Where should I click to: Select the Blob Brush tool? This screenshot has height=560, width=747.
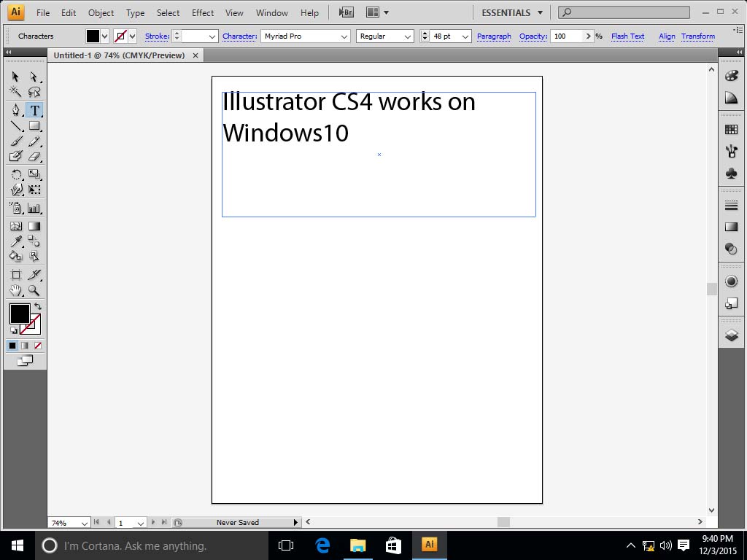[16, 156]
